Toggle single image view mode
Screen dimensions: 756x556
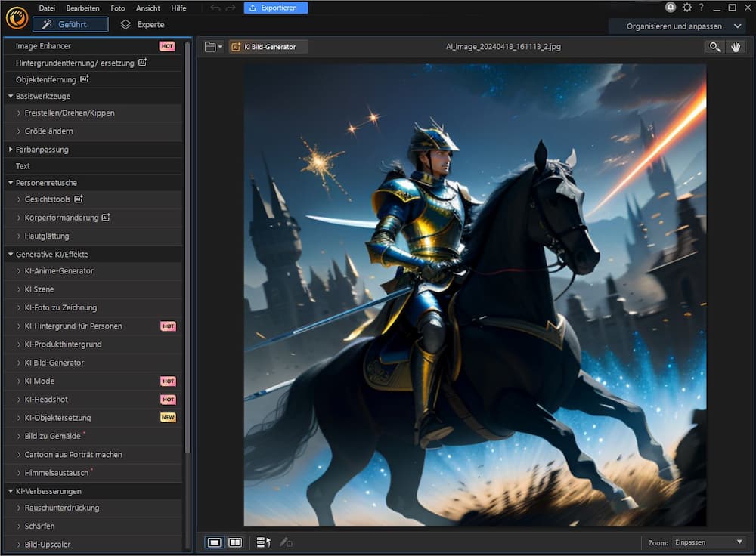(214, 542)
